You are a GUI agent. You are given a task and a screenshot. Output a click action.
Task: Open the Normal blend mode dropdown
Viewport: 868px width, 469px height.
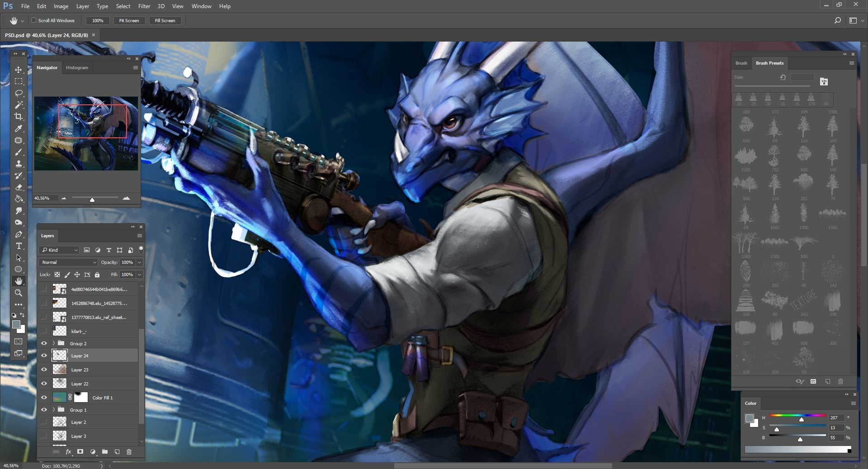68,262
